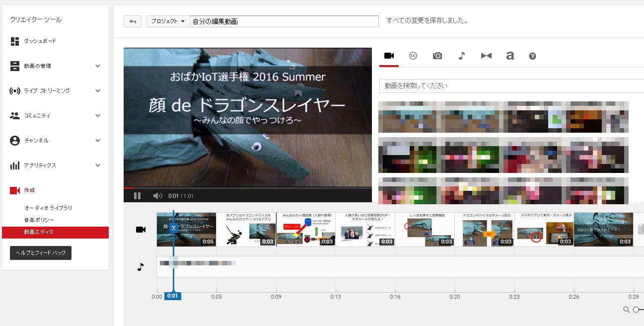The height and width of the screenshot is (326, 644).
Task: Open オーディオ ライブラリ from sidebar
Action: (x=48, y=208)
